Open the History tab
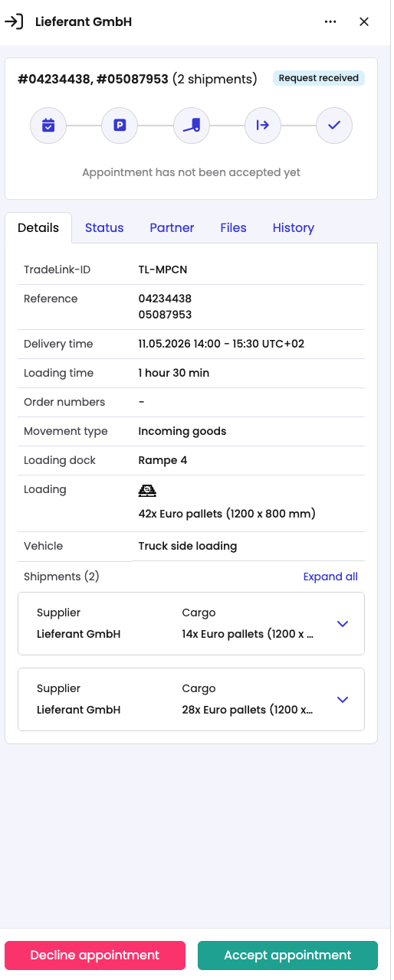The width and height of the screenshot is (394, 980). 294,227
